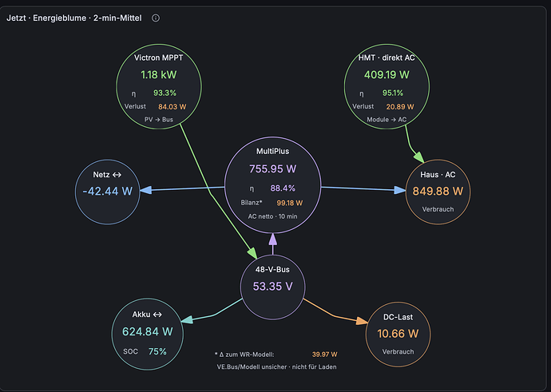
Task: Click the Verlust label in Victron MPPT
Action: click(135, 106)
